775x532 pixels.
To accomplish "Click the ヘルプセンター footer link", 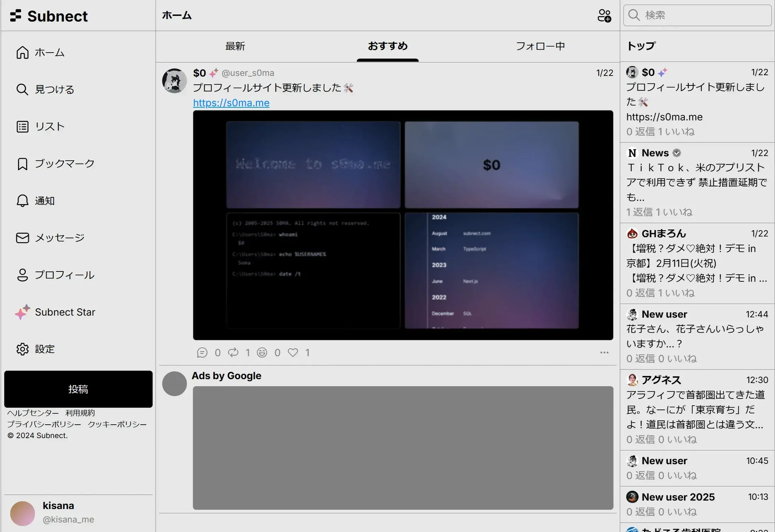I will 33,413.
